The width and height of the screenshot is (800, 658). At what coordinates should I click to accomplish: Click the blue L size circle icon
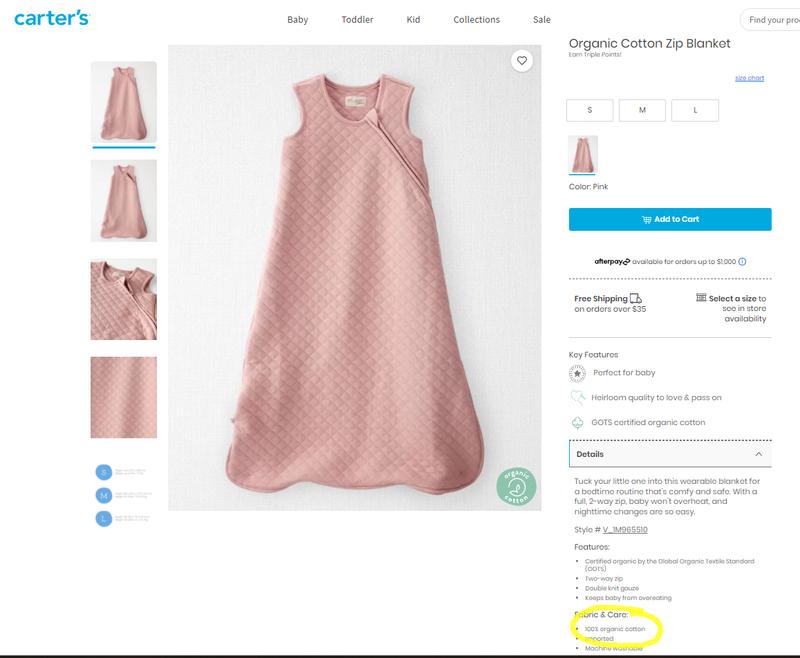103,519
